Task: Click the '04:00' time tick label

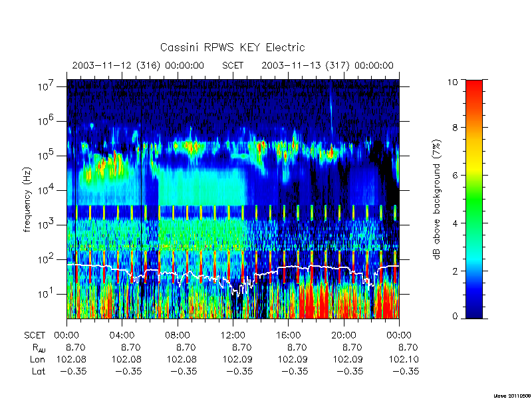Action: click(122, 335)
